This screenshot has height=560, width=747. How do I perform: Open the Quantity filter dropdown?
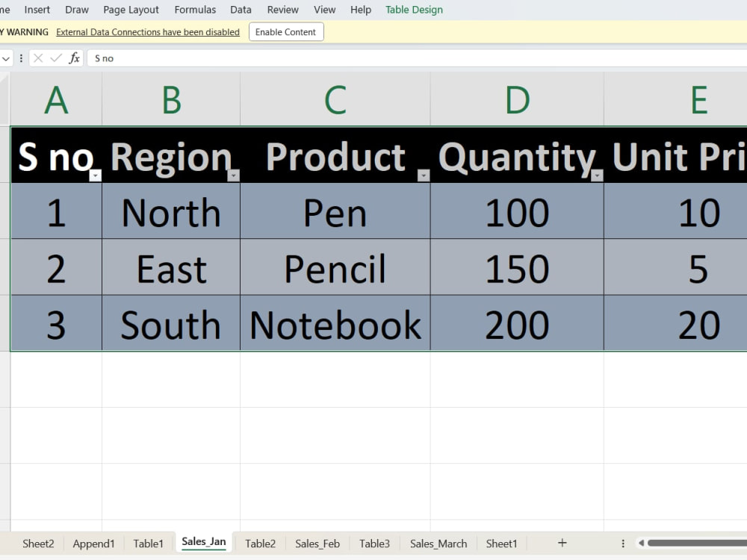[x=597, y=175]
